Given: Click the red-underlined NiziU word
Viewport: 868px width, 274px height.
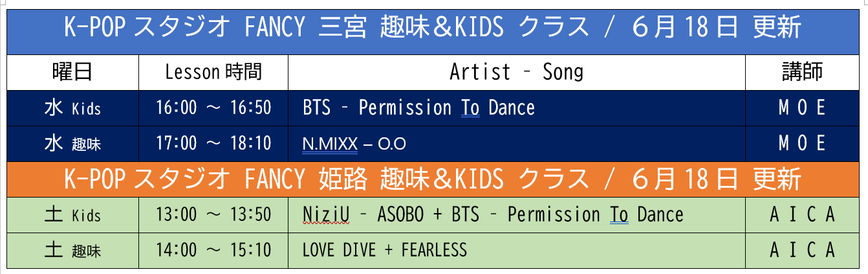Looking at the screenshot, I should point(326,214).
